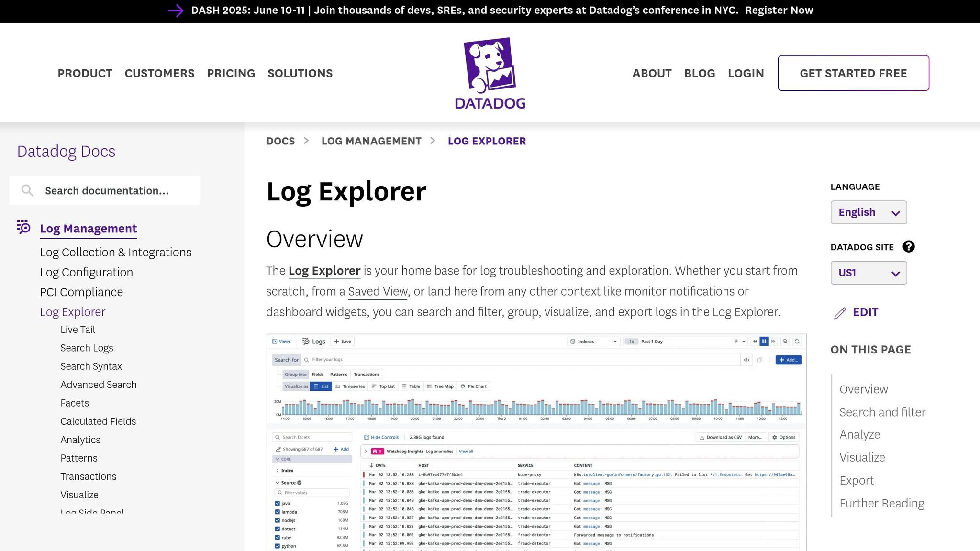This screenshot has height=551, width=980.
Task: Jump to Analyze section
Action: click(x=860, y=434)
